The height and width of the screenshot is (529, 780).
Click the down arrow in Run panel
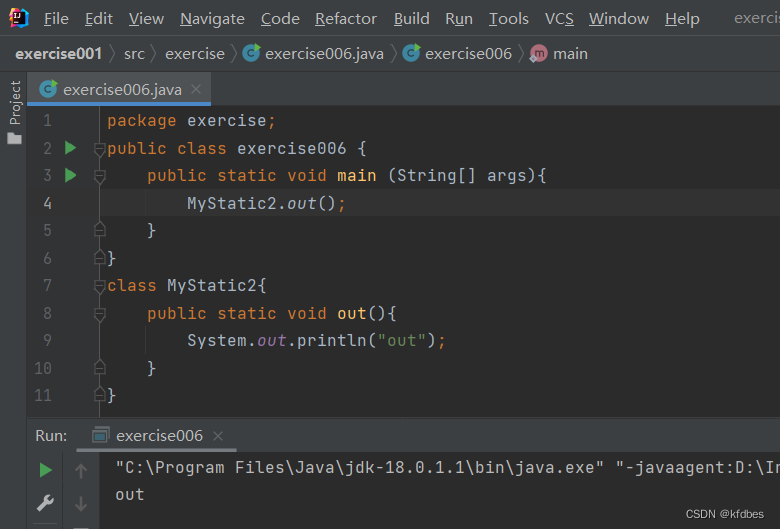click(x=81, y=503)
